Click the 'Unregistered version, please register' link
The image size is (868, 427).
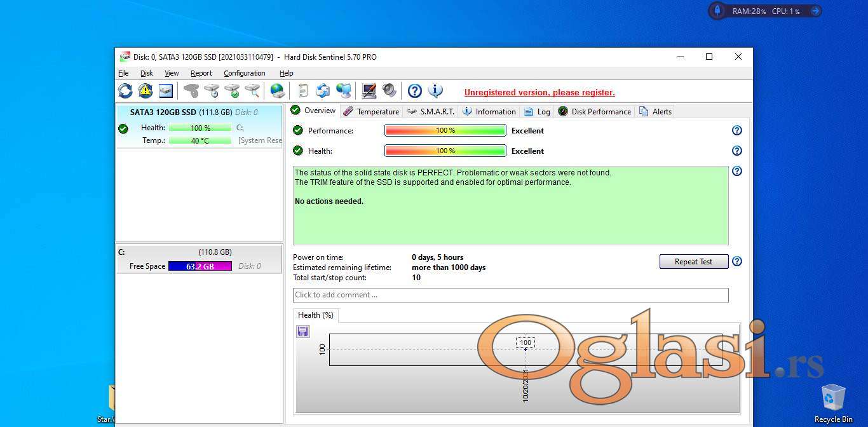click(x=539, y=92)
